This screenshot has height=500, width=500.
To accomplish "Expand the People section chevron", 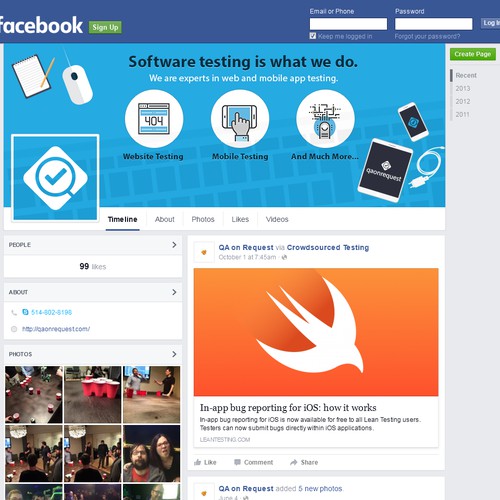I will (x=174, y=245).
